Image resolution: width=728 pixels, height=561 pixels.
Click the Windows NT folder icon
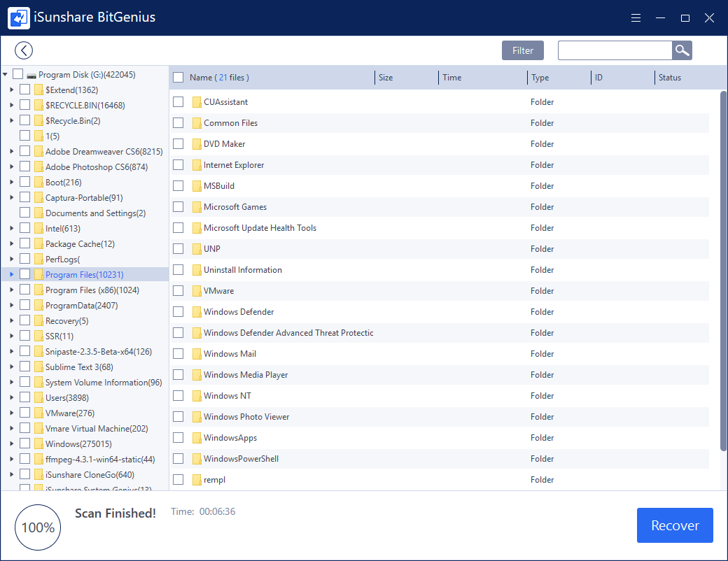197,395
